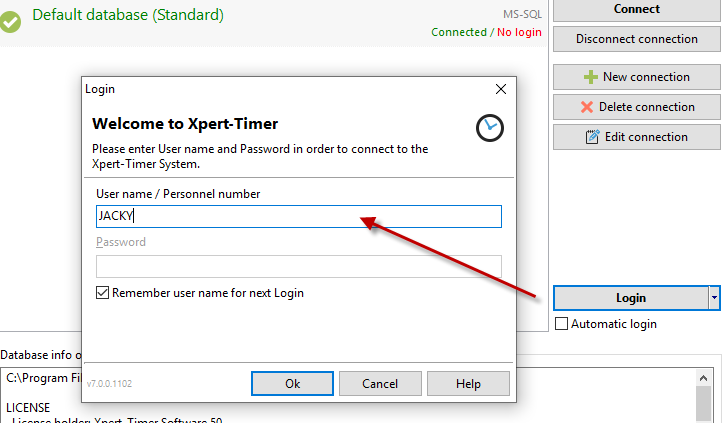Click into the Password field
The height and width of the screenshot is (423, 725).
coord(298,266)
